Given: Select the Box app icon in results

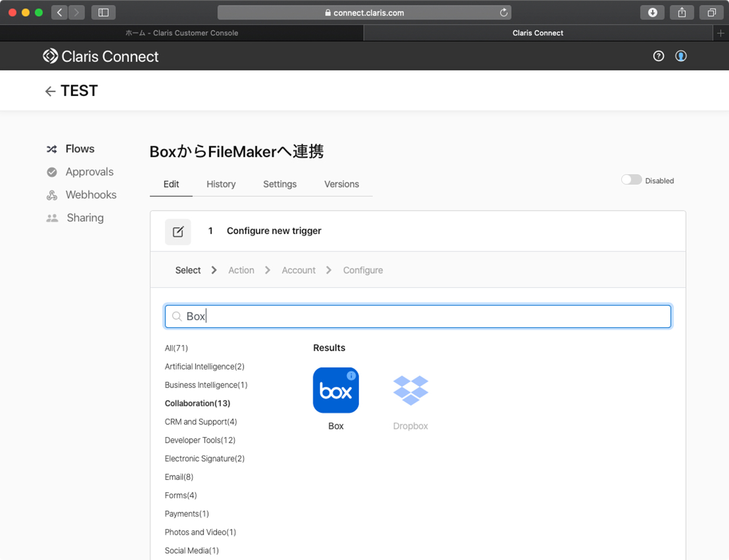Looking at the screenshot, I should (x=336, y=390).
